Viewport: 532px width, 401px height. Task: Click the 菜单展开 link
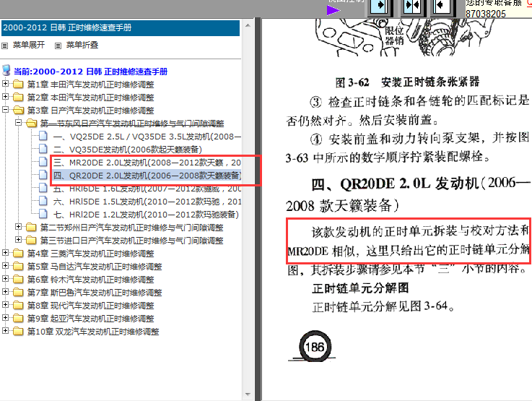click(x=29, y=46)
